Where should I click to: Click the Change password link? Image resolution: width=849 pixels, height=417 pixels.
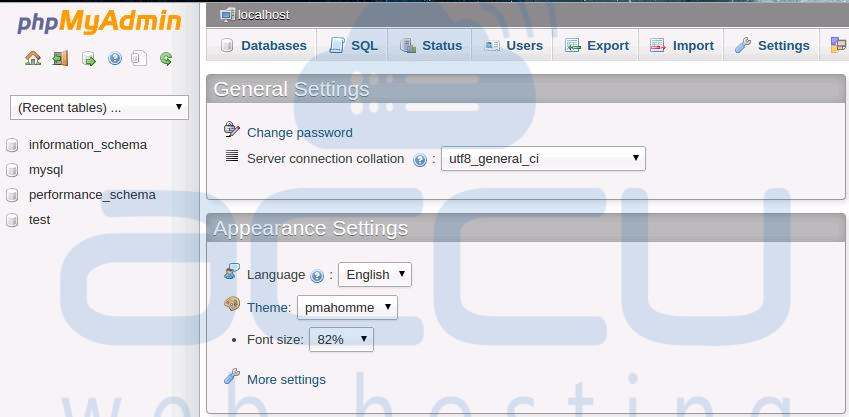(299, 133)
